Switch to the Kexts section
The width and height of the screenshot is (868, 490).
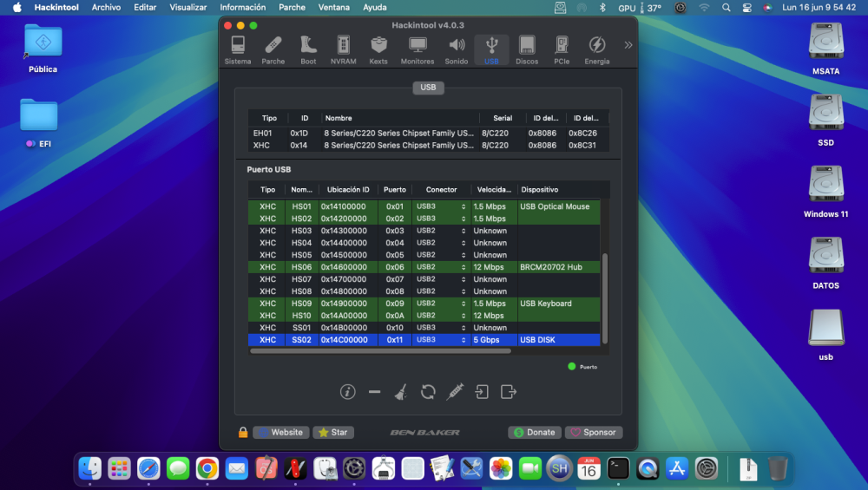tap(378, 50)
